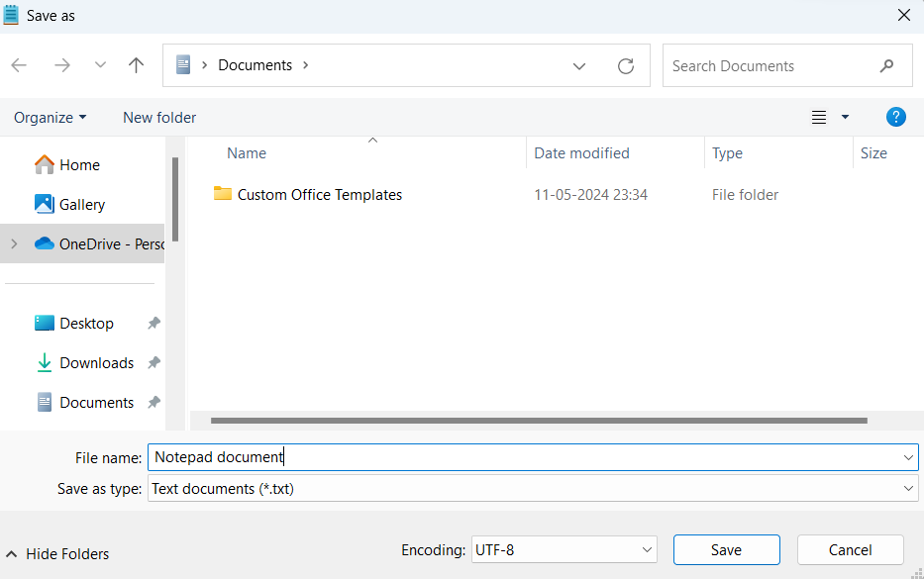Go up one folder level
This screenshot has height=579, width=924.
[x=137, y=65]
